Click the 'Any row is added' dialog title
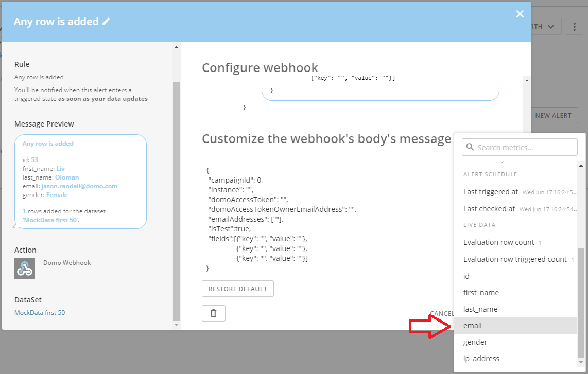Viewport: 588px width, 374px height. [56, 22]
